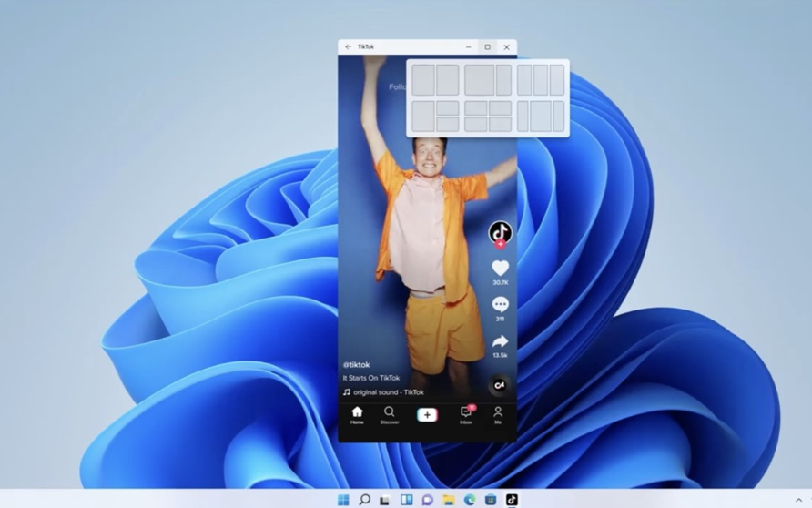Open the @tiktok username link
Viewport: 812px width, 508px height.
click(x=356, y=364)
